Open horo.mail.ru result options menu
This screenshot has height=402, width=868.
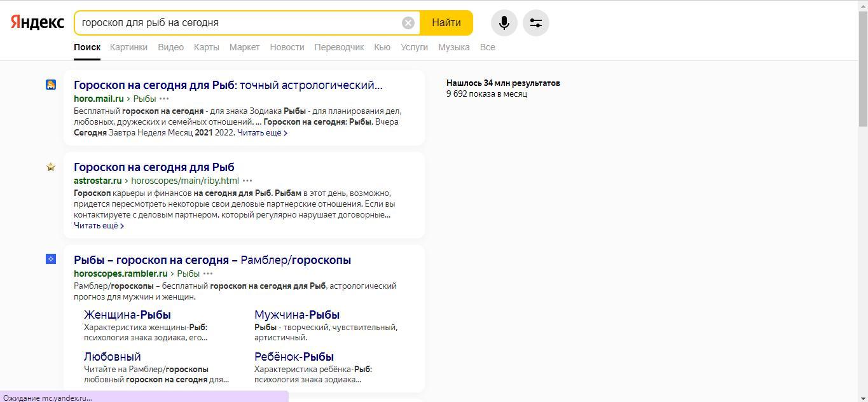click(164, 99)
